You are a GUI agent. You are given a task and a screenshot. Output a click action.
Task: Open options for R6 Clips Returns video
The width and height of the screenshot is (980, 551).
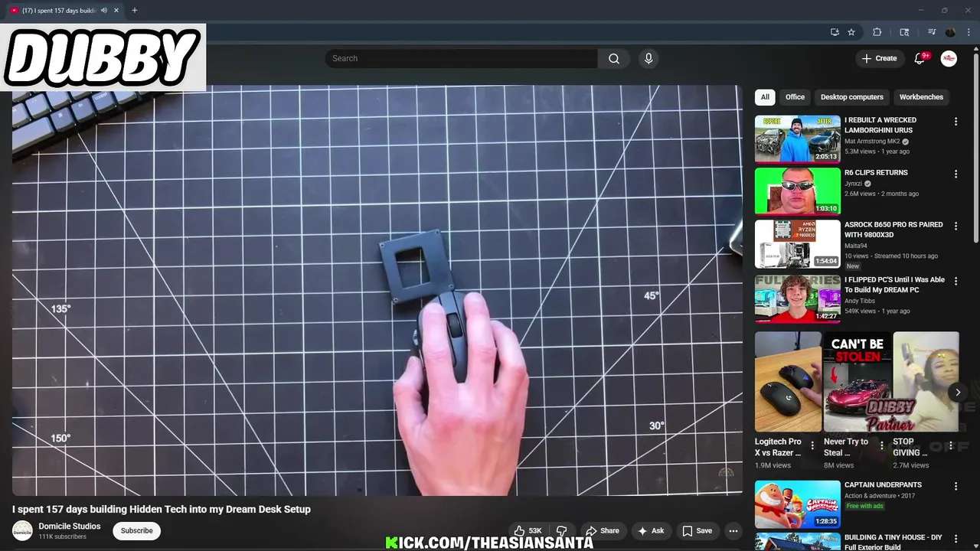(955, 174)
